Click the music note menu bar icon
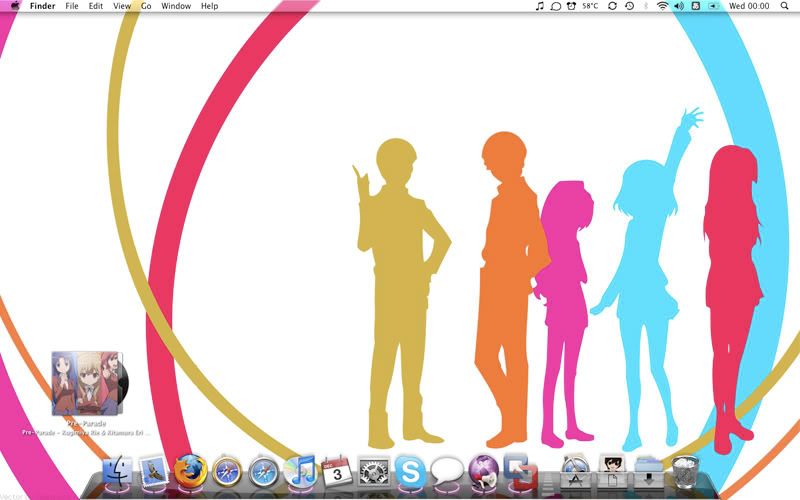This screenshot has width=800, height=500. tap(540, 6)
